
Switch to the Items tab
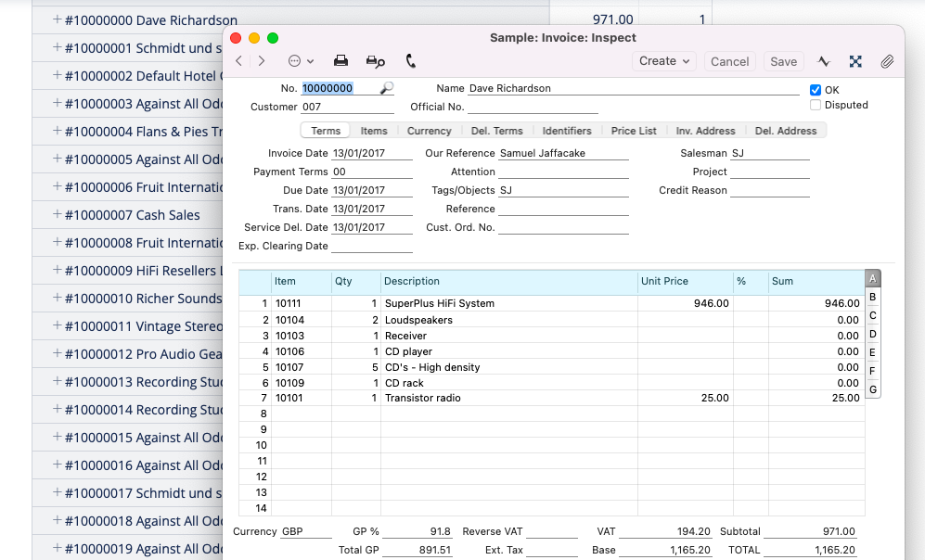373,131
